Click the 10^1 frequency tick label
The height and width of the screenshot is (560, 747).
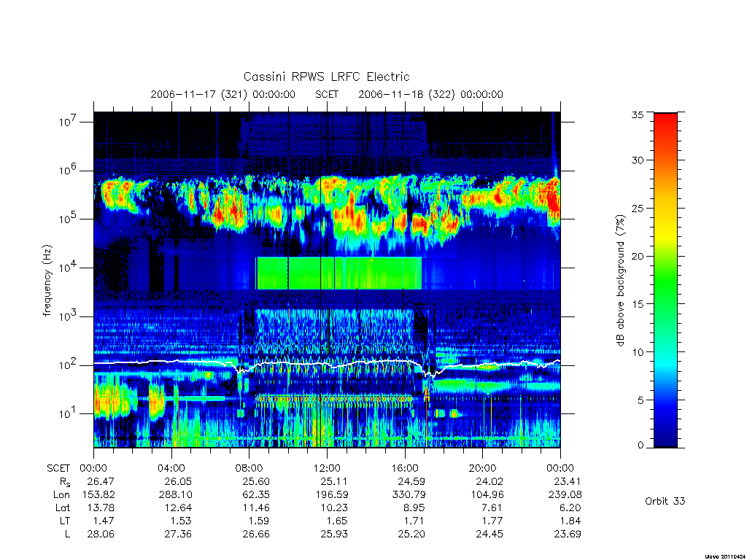pyautogui.click(x=69, y=414)
